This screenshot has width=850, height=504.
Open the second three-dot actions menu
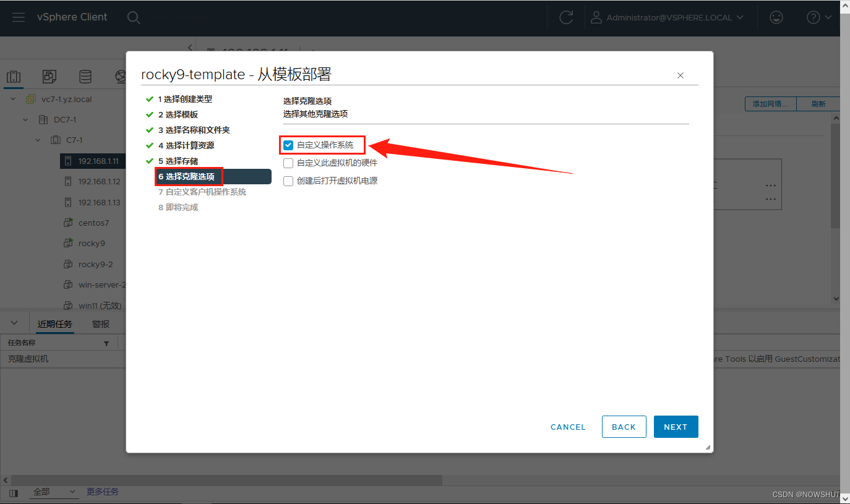pos(770,199)
